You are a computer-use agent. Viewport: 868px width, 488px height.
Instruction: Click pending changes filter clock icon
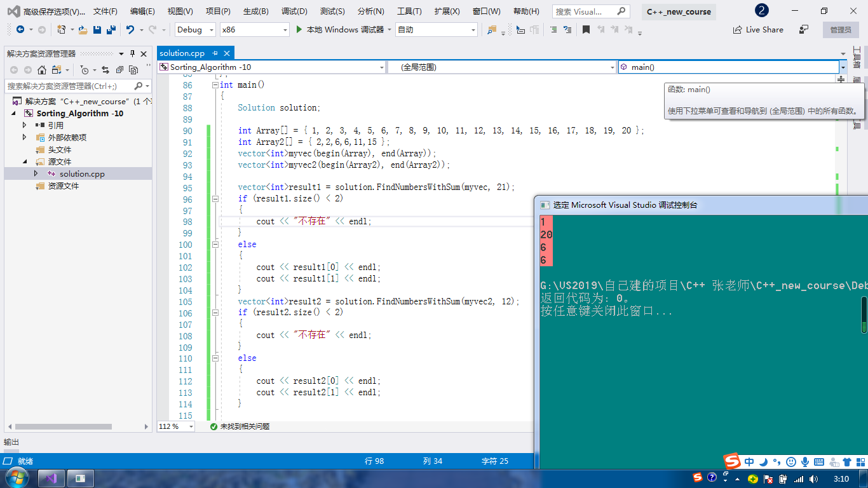coord(85,70)
